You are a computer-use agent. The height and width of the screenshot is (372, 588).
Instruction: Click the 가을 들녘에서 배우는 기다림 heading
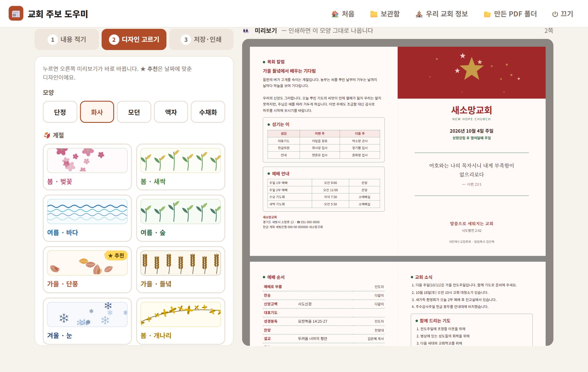click(x=289, y=71)
